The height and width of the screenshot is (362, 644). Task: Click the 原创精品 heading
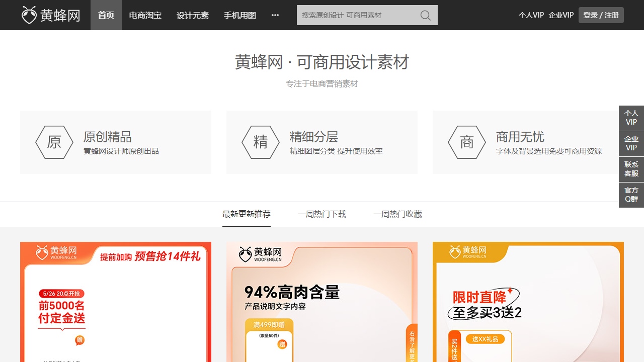pyautogui.click(x=108, y=137)
